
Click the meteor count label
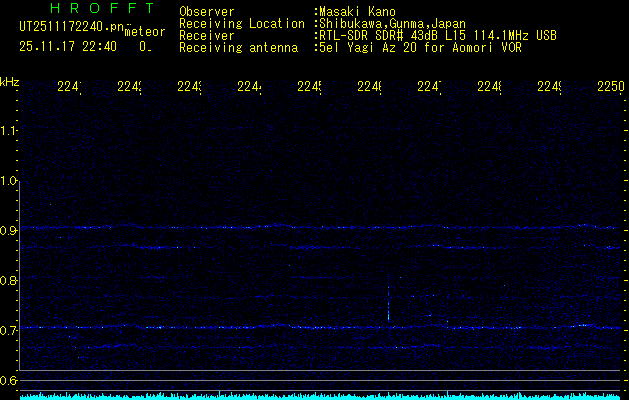pyautogui.click(x=144, y=32)
